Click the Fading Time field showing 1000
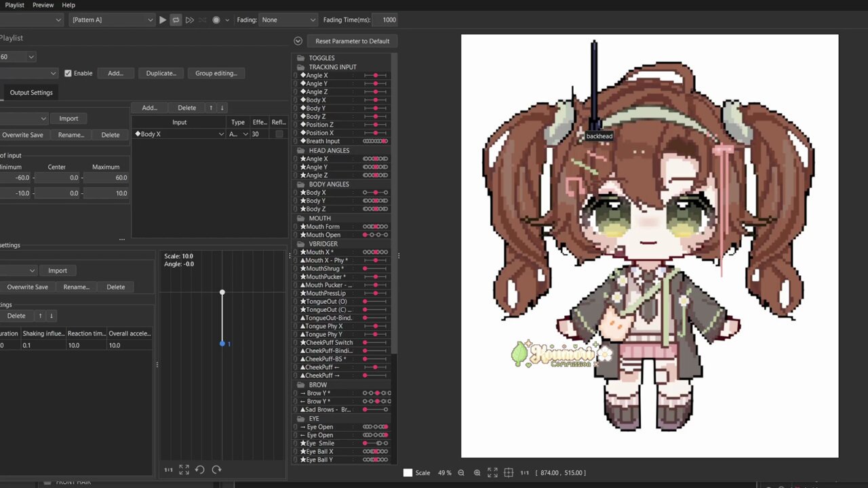The image size is (868, 488). point(385,20)
